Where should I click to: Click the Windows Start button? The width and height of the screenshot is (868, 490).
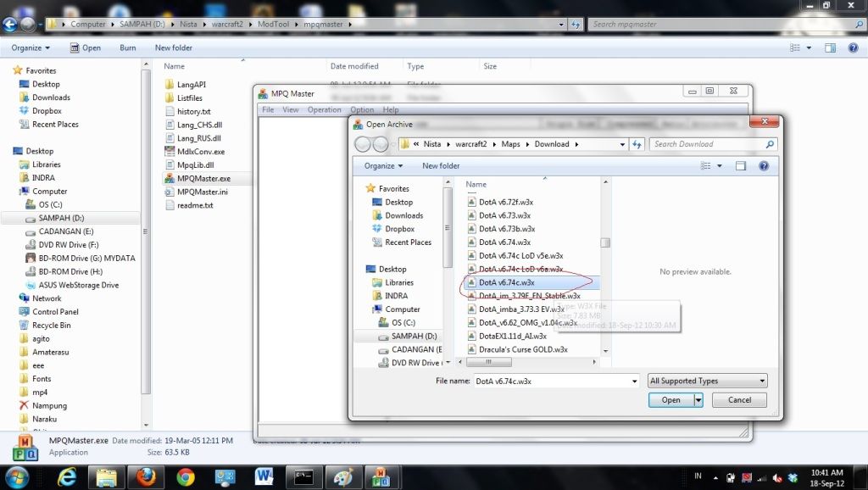18,476
